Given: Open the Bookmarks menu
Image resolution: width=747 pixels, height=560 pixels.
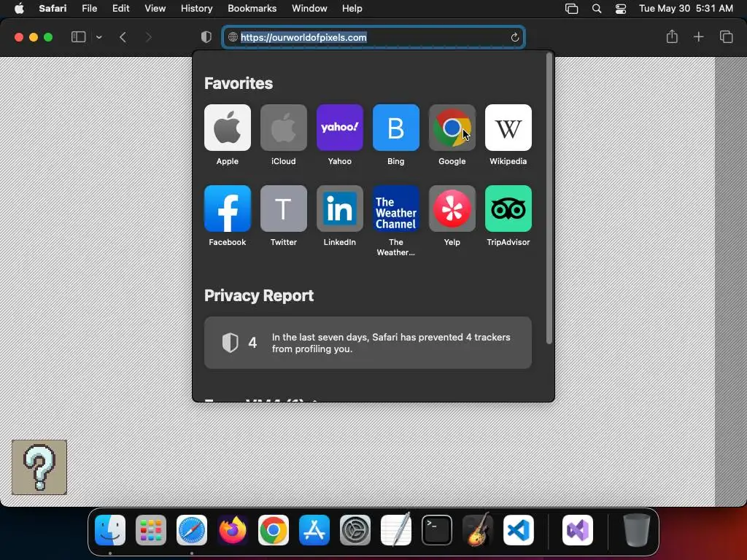Looking at the screenshot, I should point(252,9).
